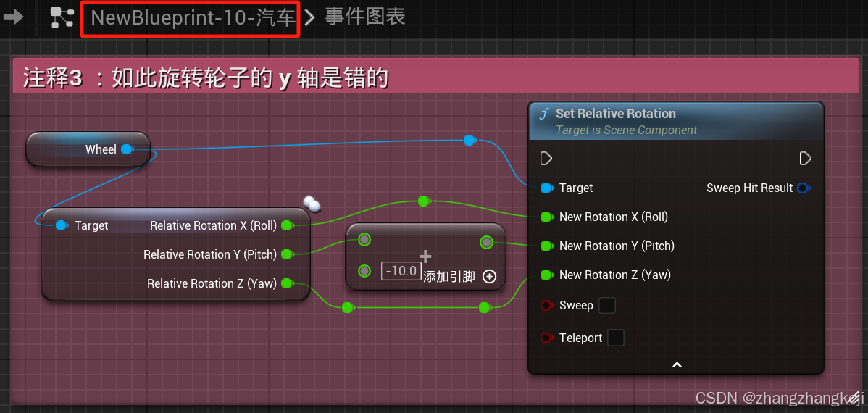Click Target input pin on break rotator node
Screen dimensions: 868x413
[x=62, y=225]
